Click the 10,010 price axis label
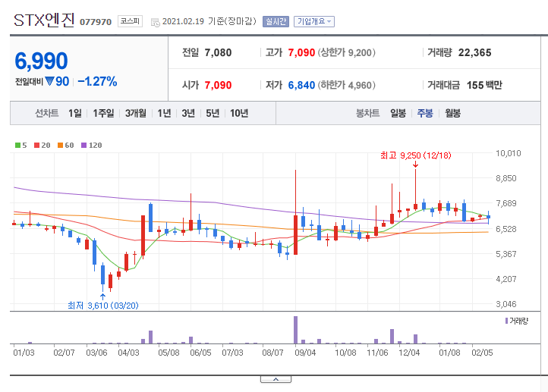This screenshot has width=548, height=392. [509, 153]
